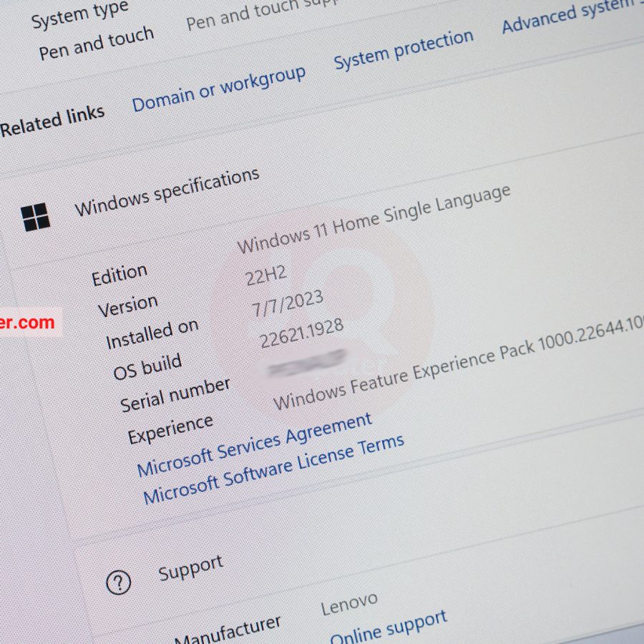Click the 'Edition' label
Screen dimensions: 644x644
click(x=119, y=275)
